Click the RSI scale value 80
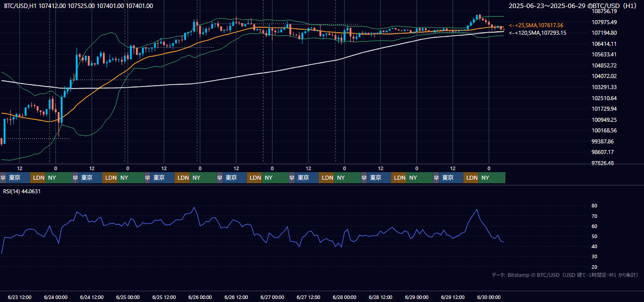Image resolution: width=644 pixels, height=302 pixels. point(595,206)
